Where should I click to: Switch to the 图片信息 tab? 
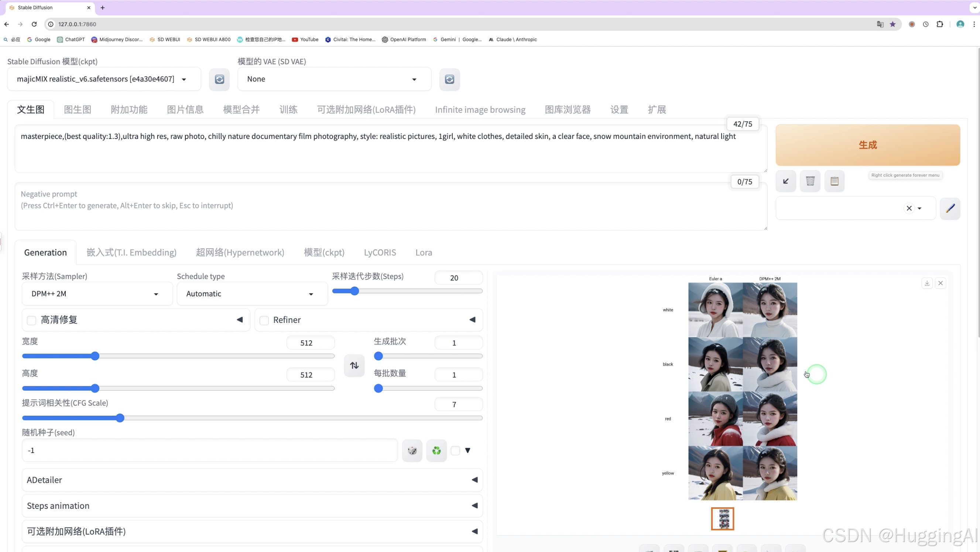tap(185, 110)
